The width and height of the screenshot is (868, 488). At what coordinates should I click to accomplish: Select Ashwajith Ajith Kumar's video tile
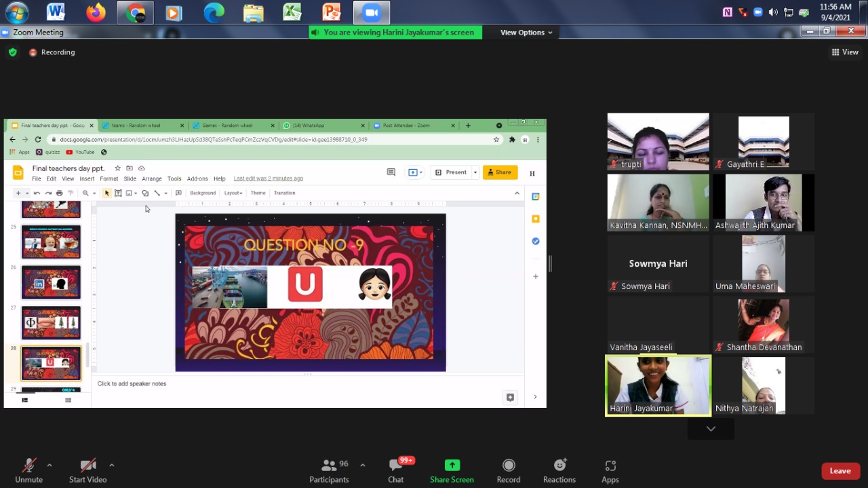point(764,202)
